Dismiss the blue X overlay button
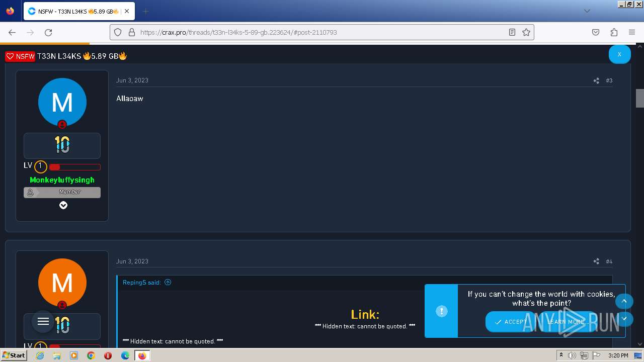Screen dimensions: 644x362 pos(619,54)
